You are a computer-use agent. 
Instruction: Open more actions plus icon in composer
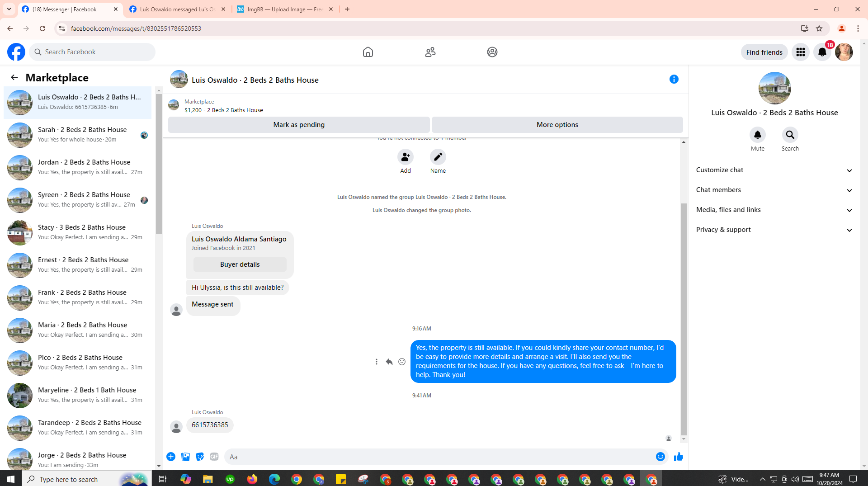click(x=171, y=457)
